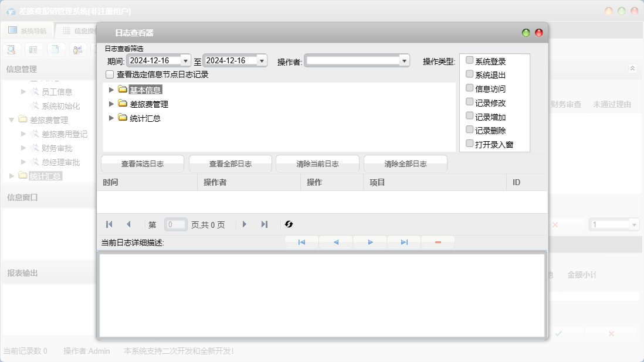Viewport: 644px width, 362px height.
Task: Select the 统计汇总 folder in log filter tree
Action: (145, 118)
